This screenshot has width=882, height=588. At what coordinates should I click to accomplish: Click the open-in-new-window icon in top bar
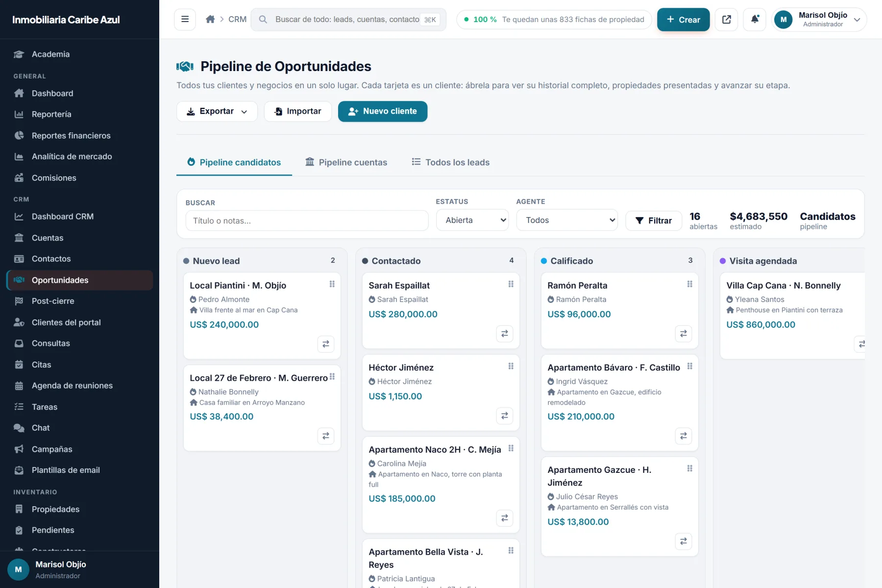coord(726,20)
